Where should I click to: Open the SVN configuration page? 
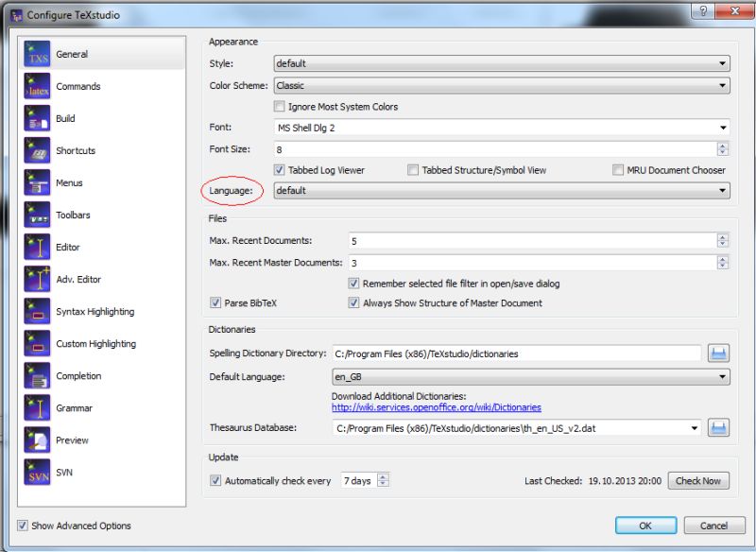[66, 473]
